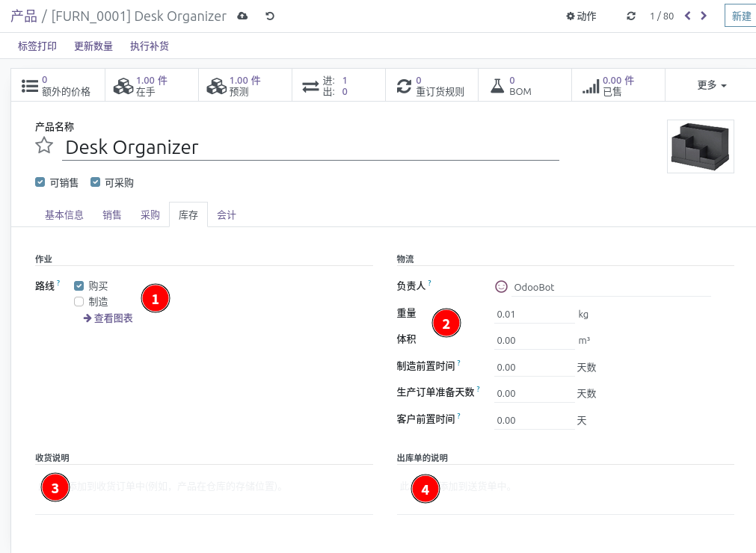
Task: Show the 路线 help tooltip question mark
Action: pos(58,282)
